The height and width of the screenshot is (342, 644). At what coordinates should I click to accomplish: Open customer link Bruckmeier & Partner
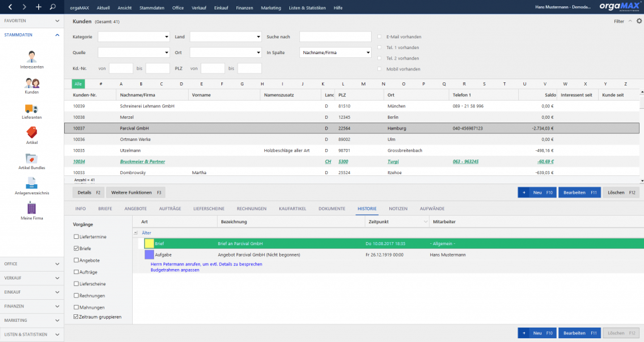(x=142, y=162)
